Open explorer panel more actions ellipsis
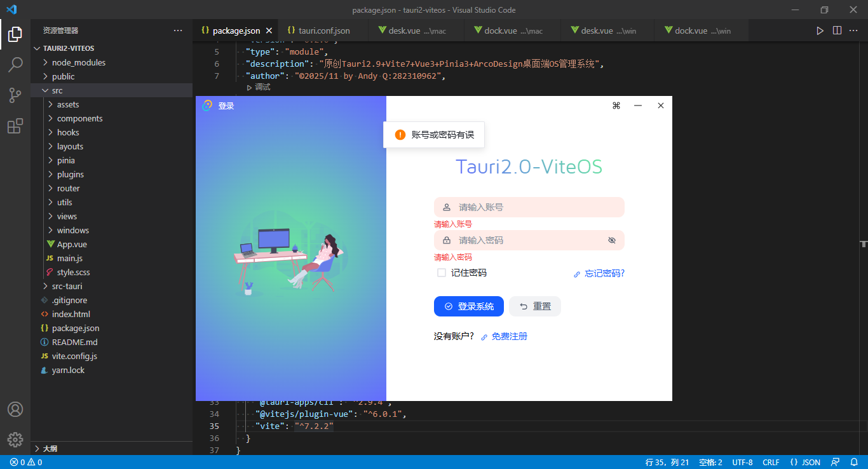This screenshot has width=868, height=469. pyautogui.click(x=178, y=31)
